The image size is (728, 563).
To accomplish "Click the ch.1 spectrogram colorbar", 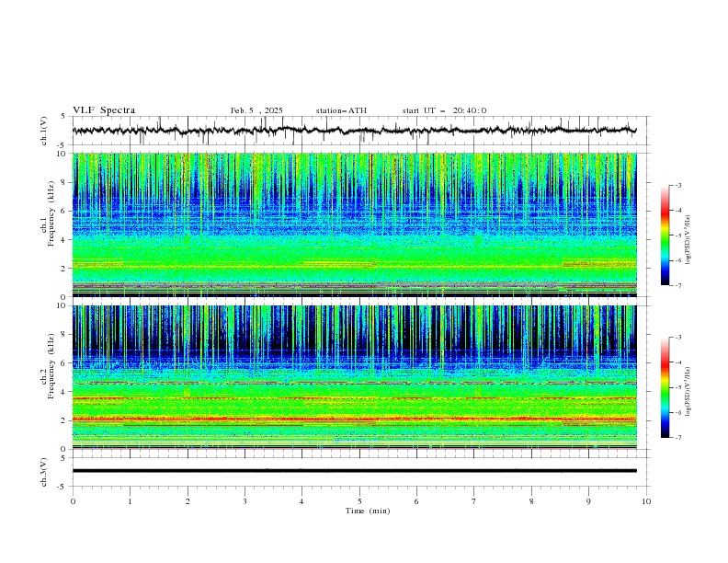I will tap(665, 236).
